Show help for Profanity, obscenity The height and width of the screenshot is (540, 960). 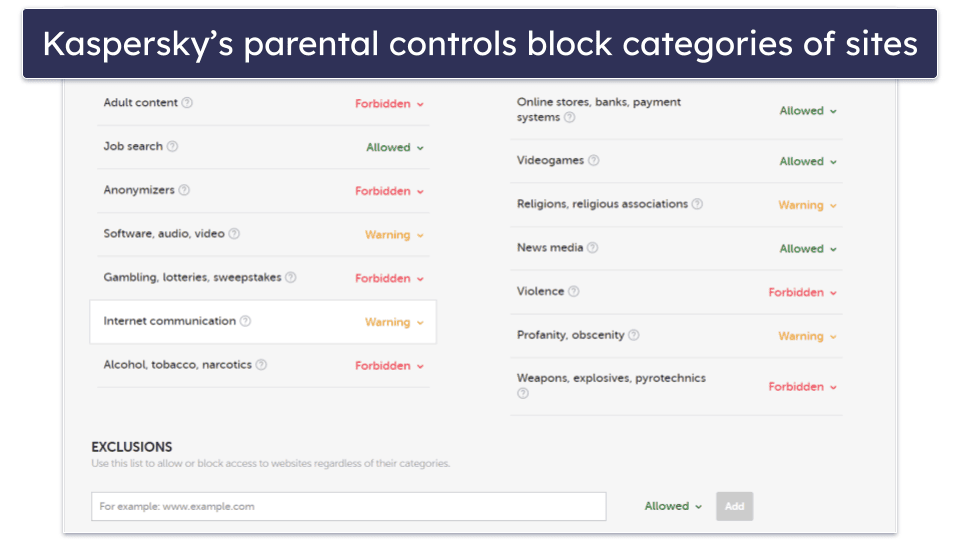[x=633, y=336]
